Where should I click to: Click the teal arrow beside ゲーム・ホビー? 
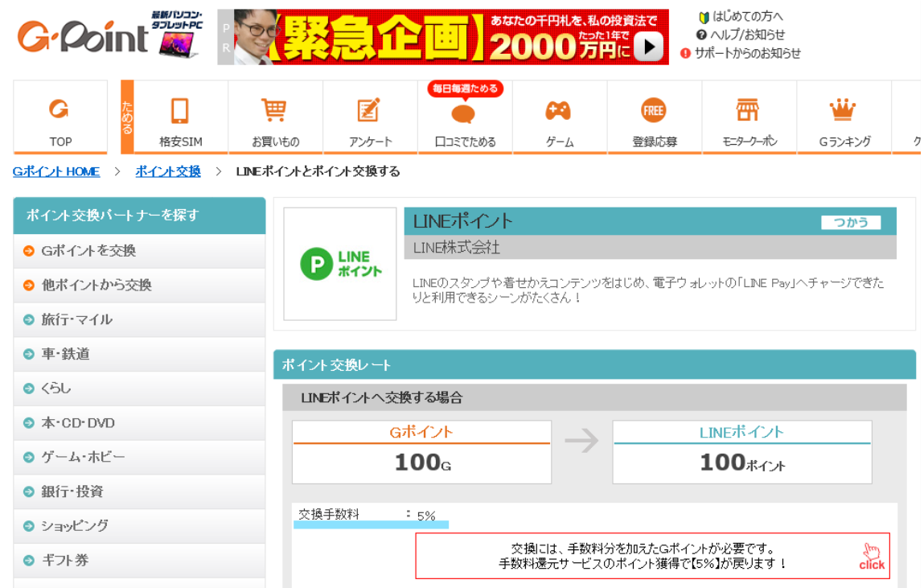[x=28, y=457]
